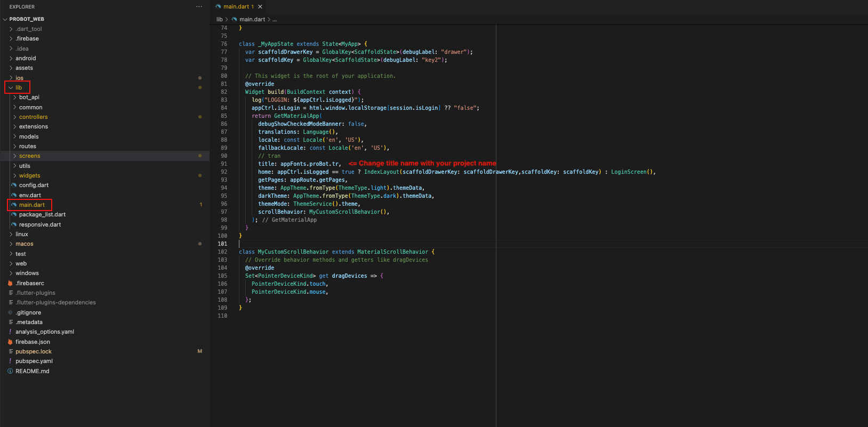Click the firebase.json Firebase icon
Screen dimensions: 868x427
click(x=10, y=342)
